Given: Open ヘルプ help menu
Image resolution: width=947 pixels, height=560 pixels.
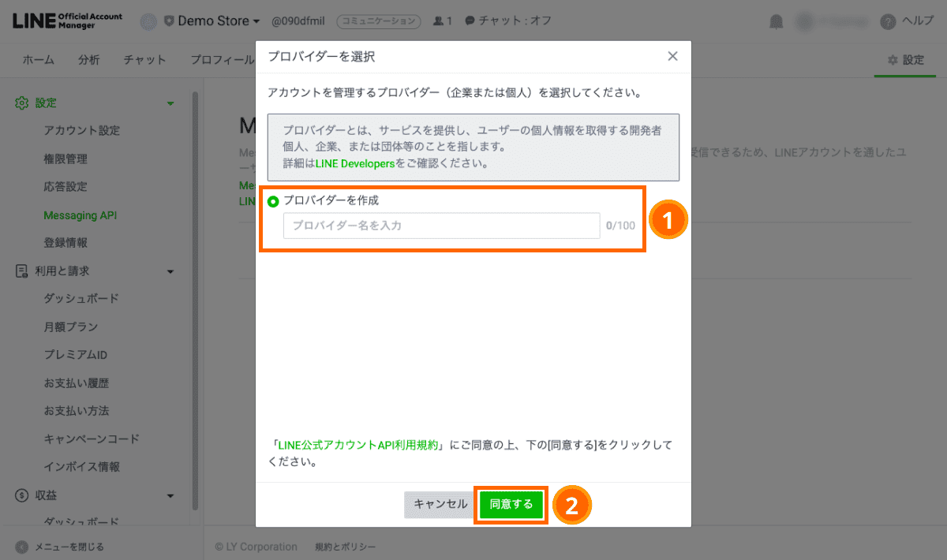Looking at the screenshot, I should click(x=908, y=21).
